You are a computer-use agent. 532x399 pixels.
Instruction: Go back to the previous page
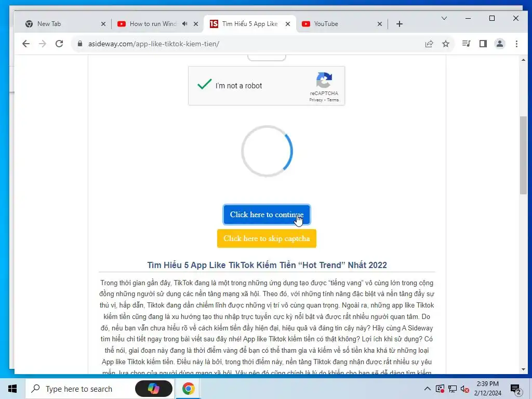[x=26, y=44]
